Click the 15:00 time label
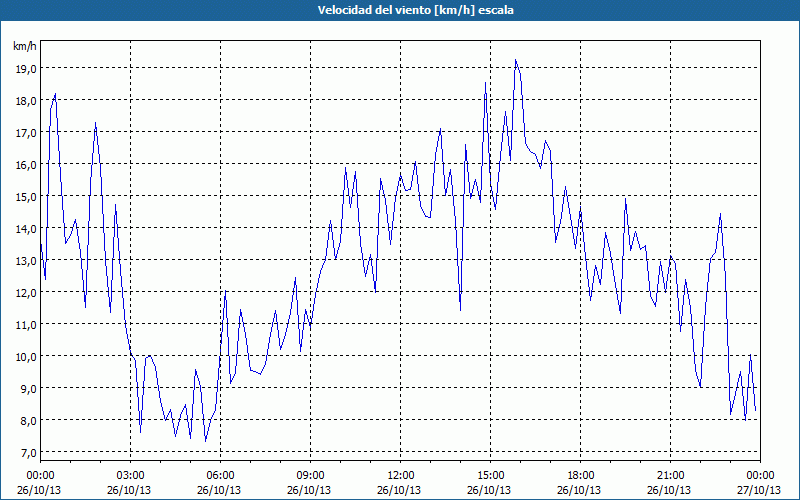800x500 pixels. pos(490,476)
